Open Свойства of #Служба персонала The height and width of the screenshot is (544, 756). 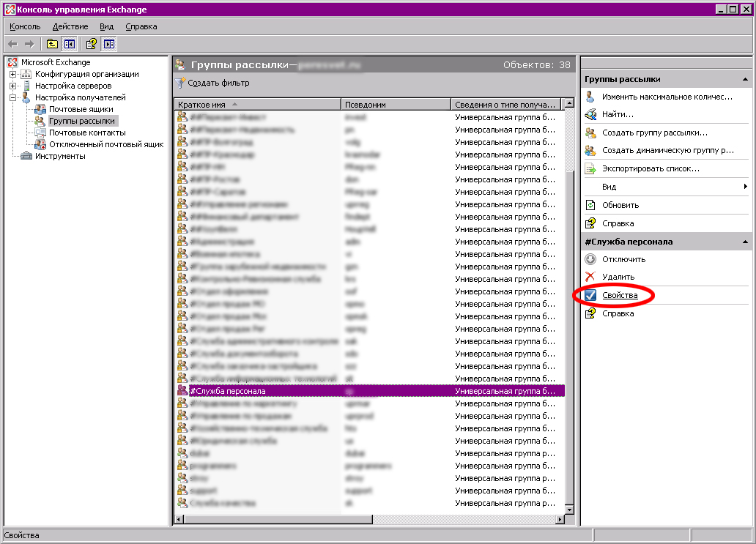(620, 295)
